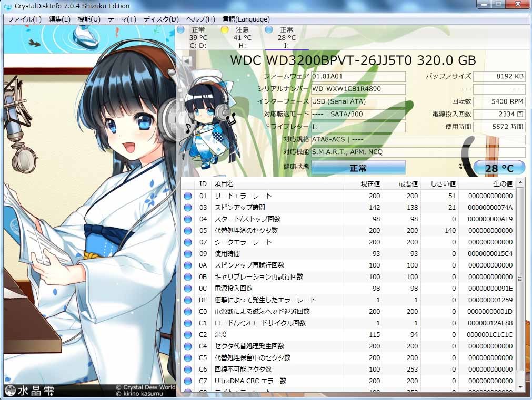This screenshot has height=400, width=532.
Task: Select raw value 00000012AE88 of load cycle
Action: point(490,323)
